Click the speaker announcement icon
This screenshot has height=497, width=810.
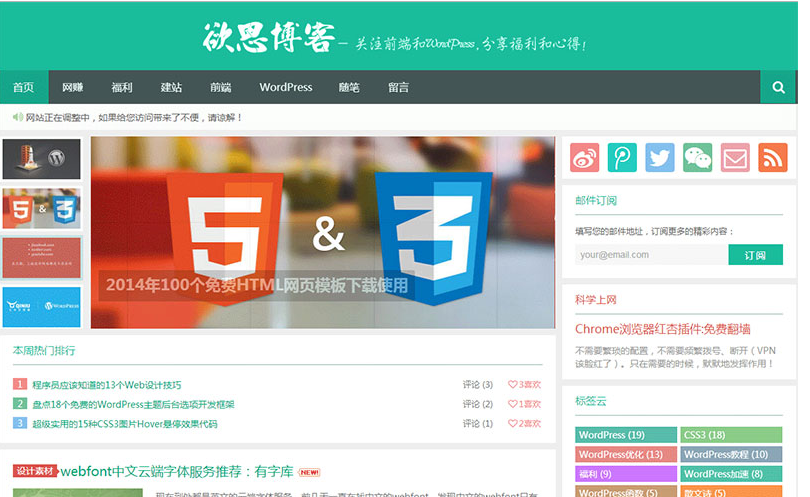[18, 117]
